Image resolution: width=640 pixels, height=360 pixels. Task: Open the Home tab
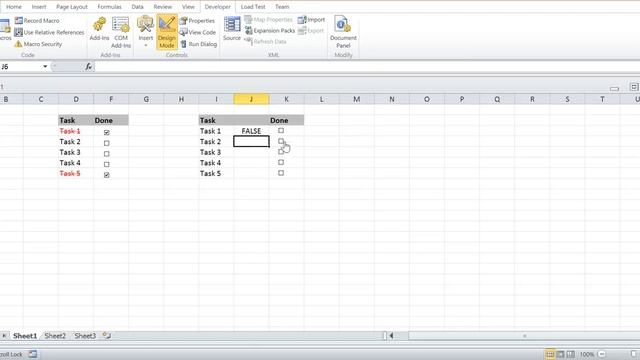(x=14, y=7)
